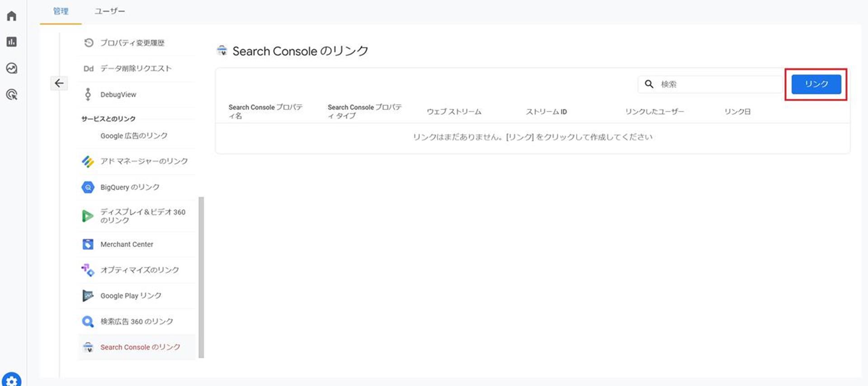Click the Search Ads 360 magnifier icon
868x386 pixels.
88,322
